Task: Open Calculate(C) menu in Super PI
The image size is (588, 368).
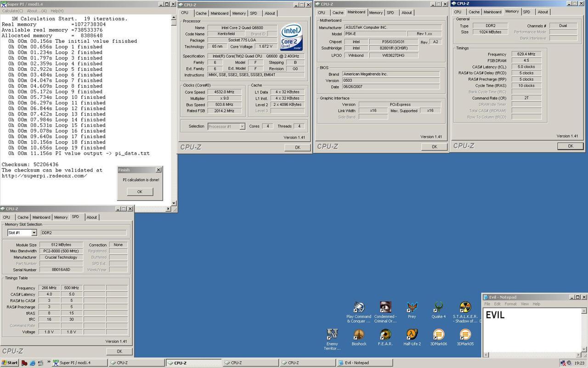Action: 12,11
